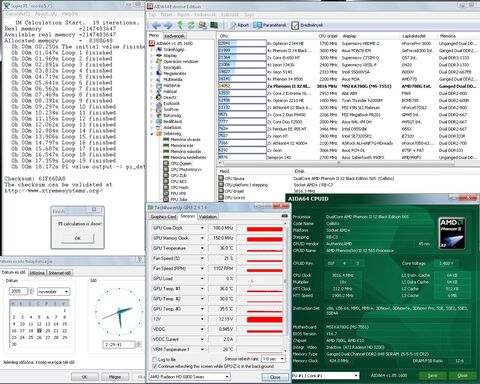Switch to the Graphics Card tab in GPU-Z
Screen dimensions: 480x384
pyautogui.click(x=163, y=217)
